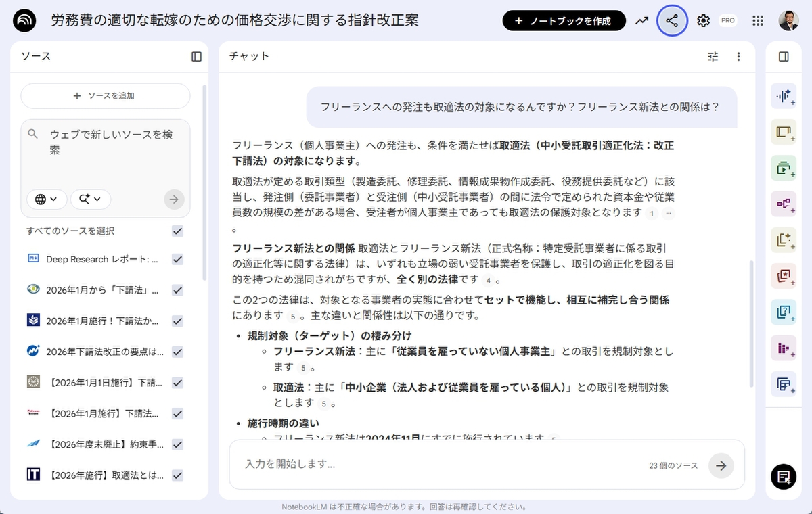This screenshot has height=514, width=812.
Task: Open the Deep Research レポート source
Action: click(x=101, y=259)
